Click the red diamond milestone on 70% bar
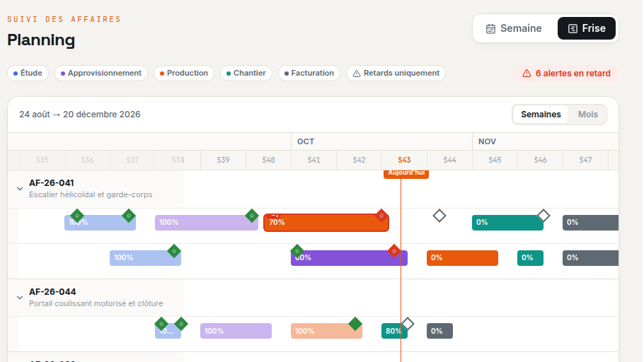The width and height of the screenshot is (644, 362). click(381, 216)
